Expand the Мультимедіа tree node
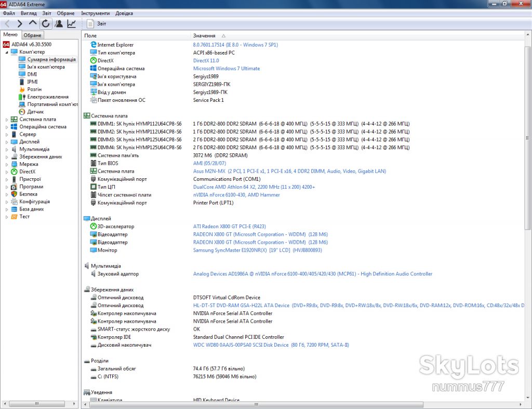Image resolution: width=532 pixels, height=409 pixels. (x=7, y=149)
